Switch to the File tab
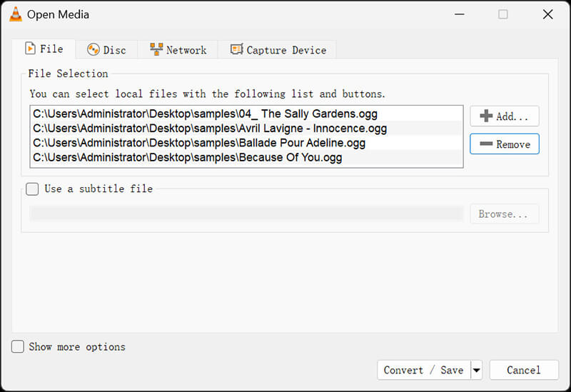This screenshot has width=571, height=392. click(44, 49)
